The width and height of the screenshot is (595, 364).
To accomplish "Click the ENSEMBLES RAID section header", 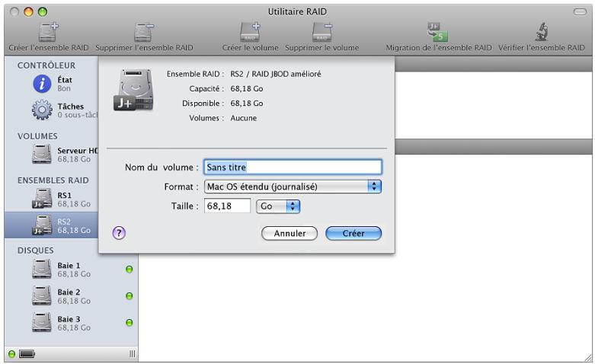I will coord(53,180).
